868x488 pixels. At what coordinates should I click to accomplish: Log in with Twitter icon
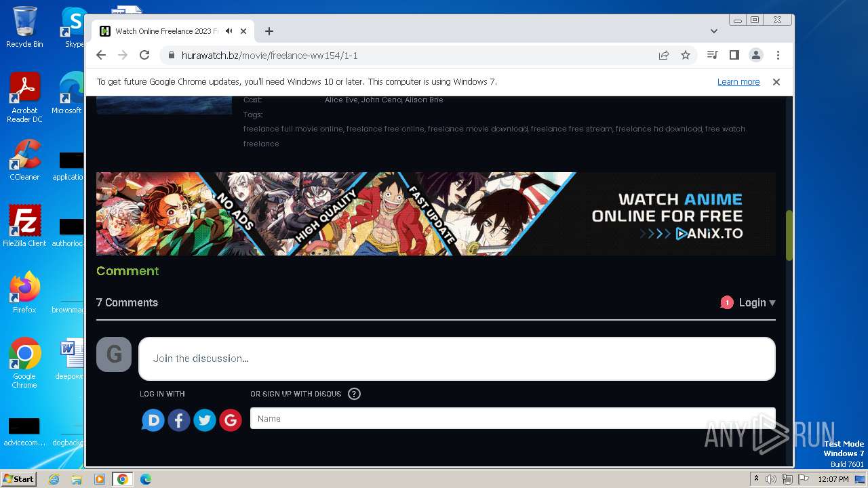click(x=205, y=420)
